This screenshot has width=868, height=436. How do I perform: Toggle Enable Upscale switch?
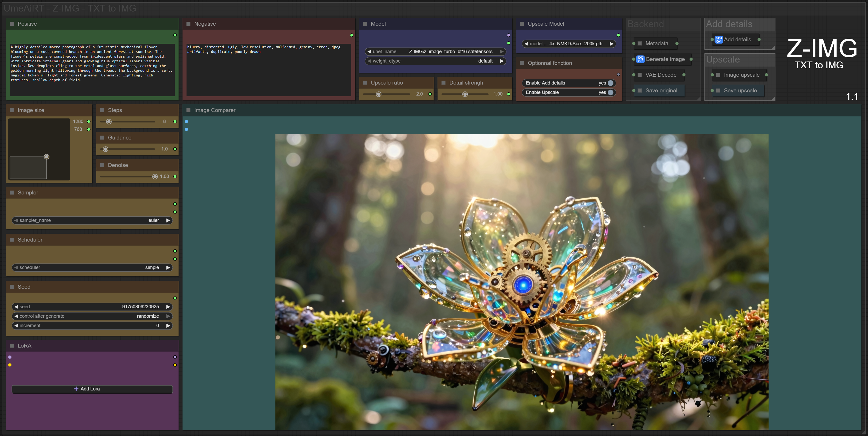(610, 92)
